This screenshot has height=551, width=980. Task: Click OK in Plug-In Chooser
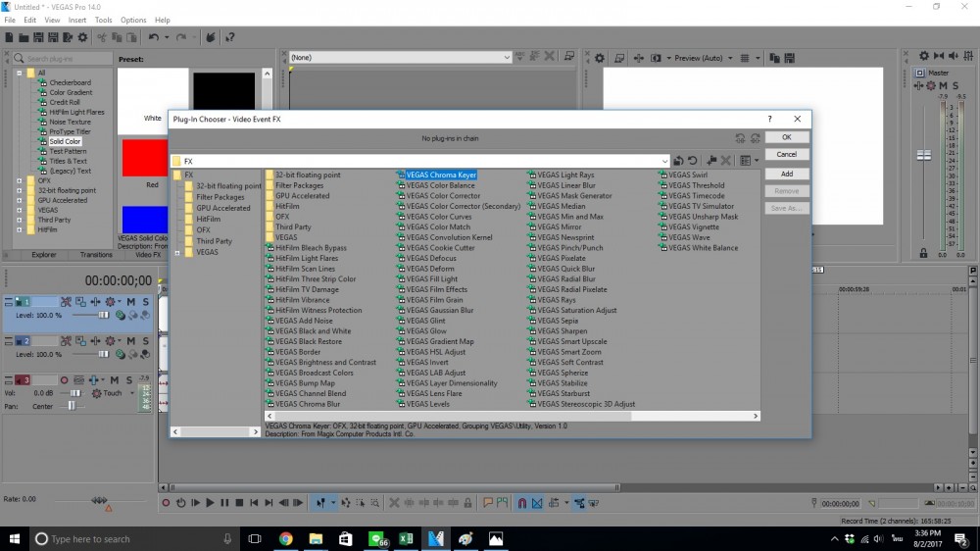(x=786, y=137)
